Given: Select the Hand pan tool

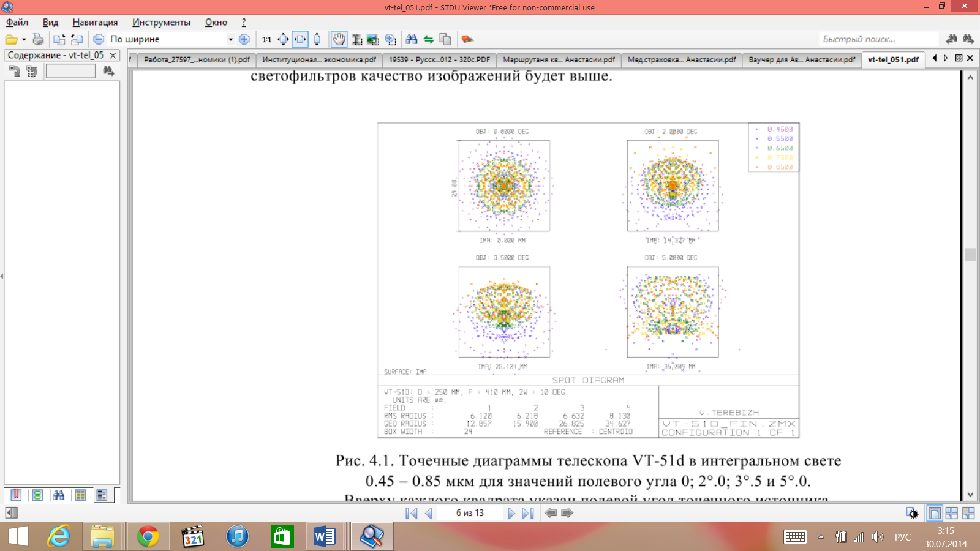Looking at the screenshot, I should [x=339, y=39].
